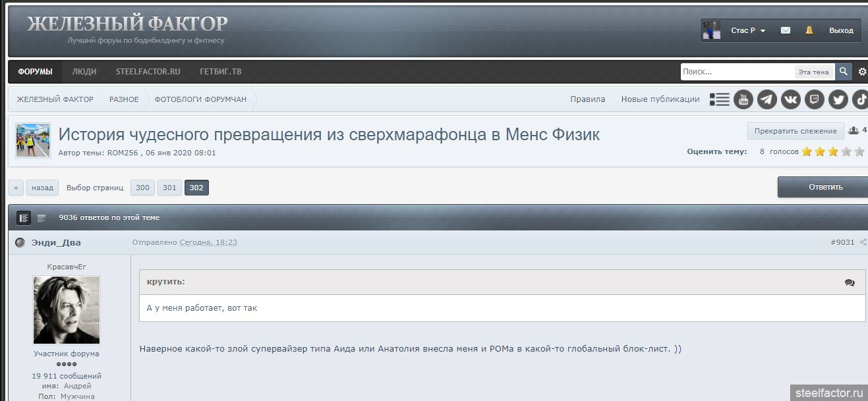The image size is (868, 401).
Task: Click into the Поиск search field
Action: [x=737, y=72]
